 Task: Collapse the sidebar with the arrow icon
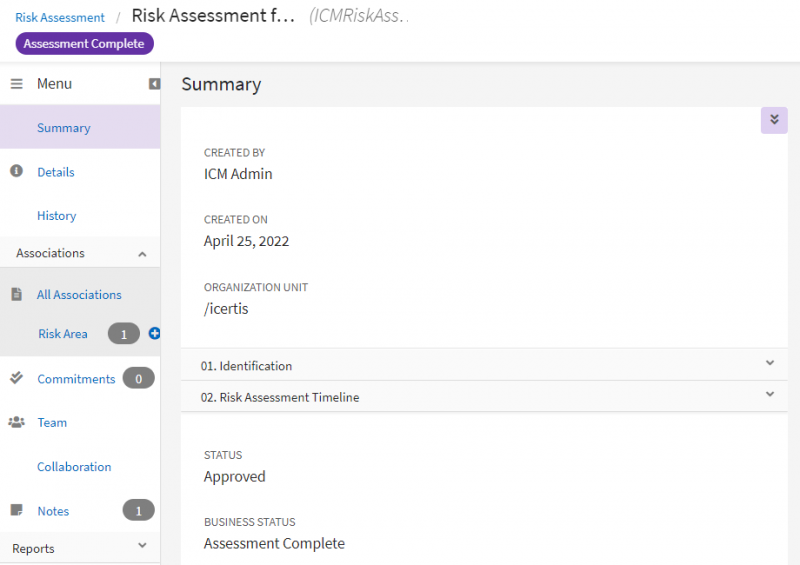point(154,84)
